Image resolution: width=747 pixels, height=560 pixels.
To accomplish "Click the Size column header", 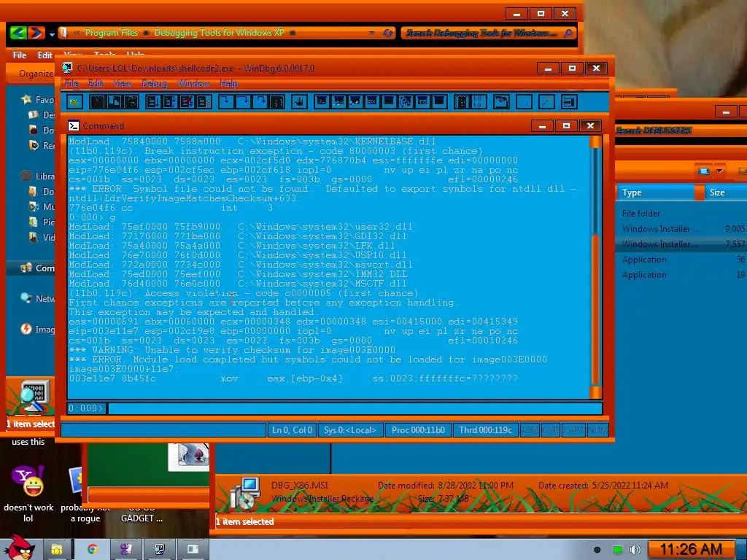I will (x=725, y=192).
